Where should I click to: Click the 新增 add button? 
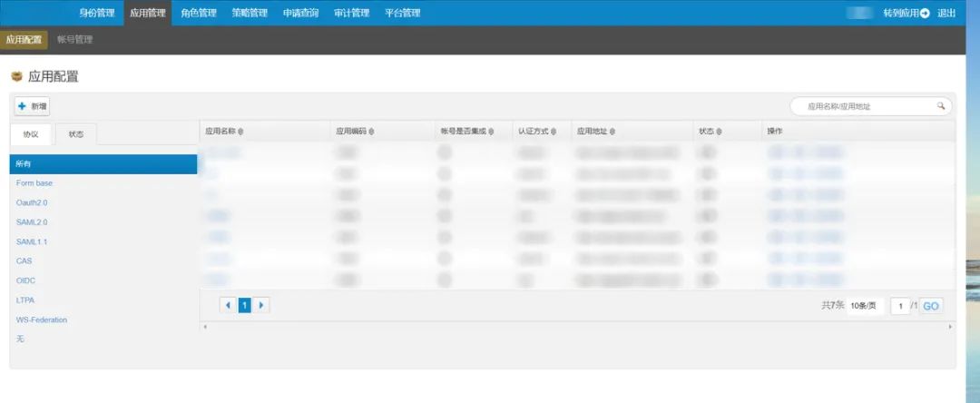click(x=33, y=106)
